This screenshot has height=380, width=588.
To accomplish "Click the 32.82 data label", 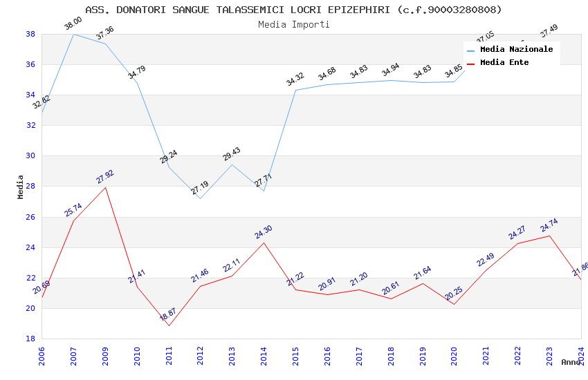I will 42,102.
